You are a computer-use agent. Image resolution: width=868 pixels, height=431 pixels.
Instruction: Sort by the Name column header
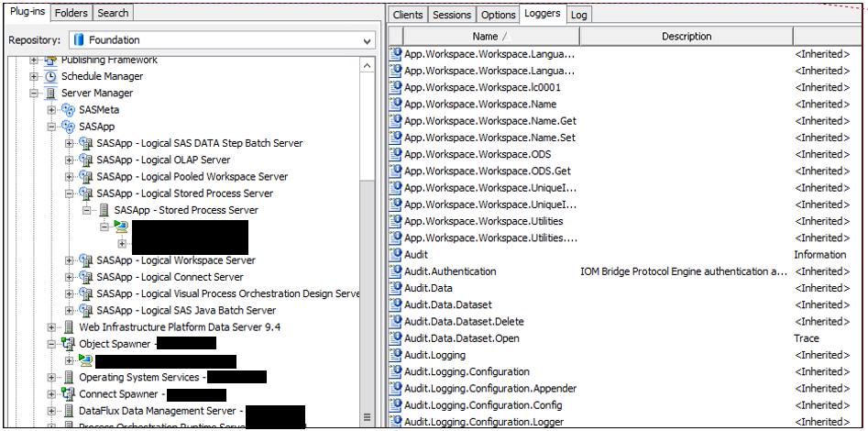[x=484, y=37]
